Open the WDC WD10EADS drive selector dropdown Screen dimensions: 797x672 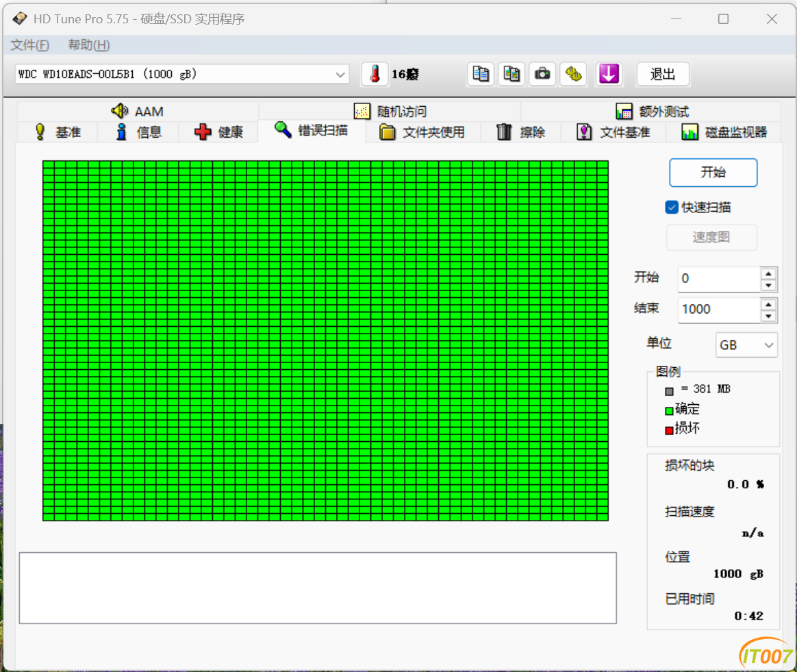[182, 74]
